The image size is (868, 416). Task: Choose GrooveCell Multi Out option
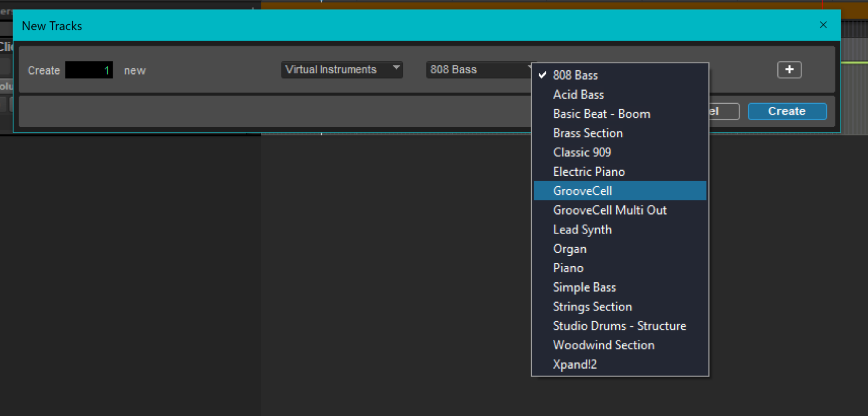(610, 210)
